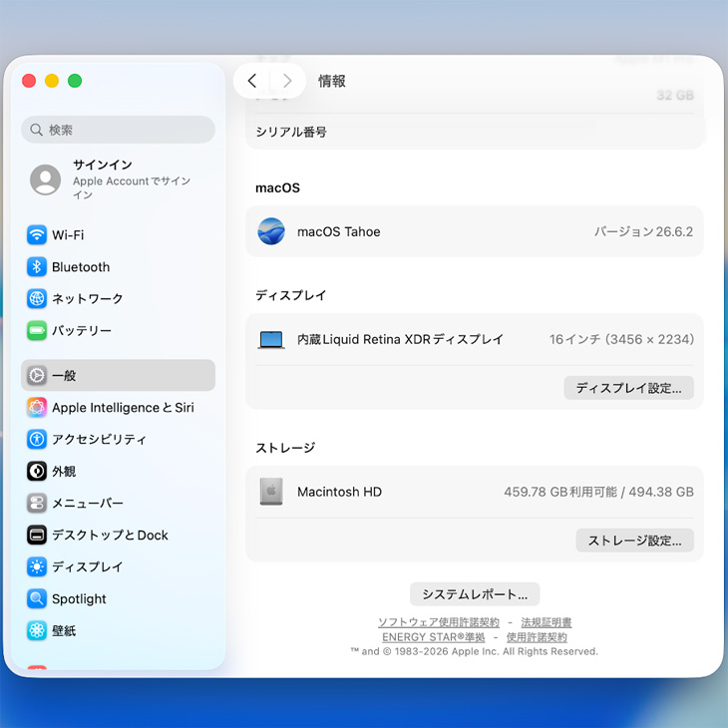Viewport: 728px width, 728px height.
Task: Open ソフトウェア使用許諾契約 link
Action: (439, 622)
